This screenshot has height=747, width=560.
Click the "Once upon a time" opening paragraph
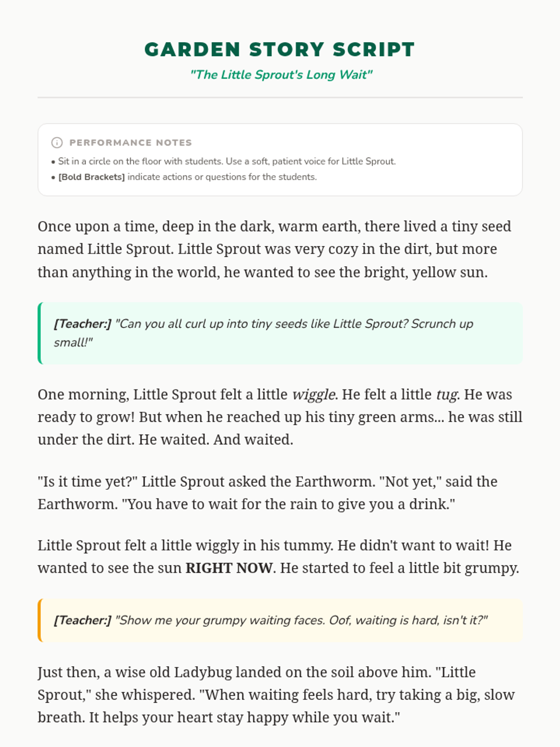click(x=274, y=249)
